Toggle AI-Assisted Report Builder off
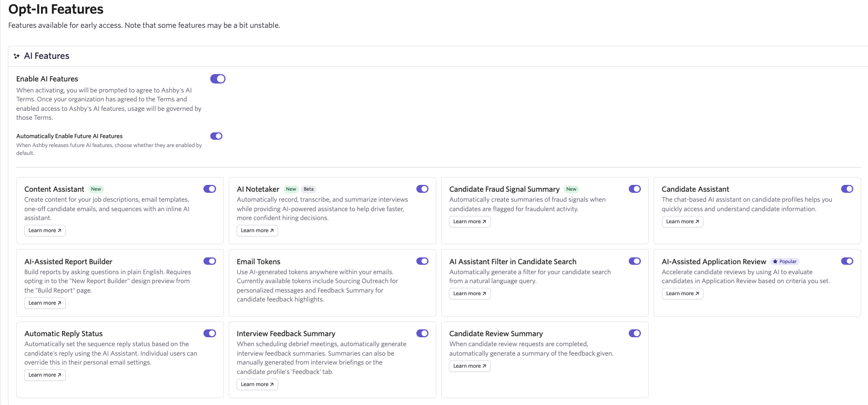Screen dimensions: 868x405 pos(210,261)
